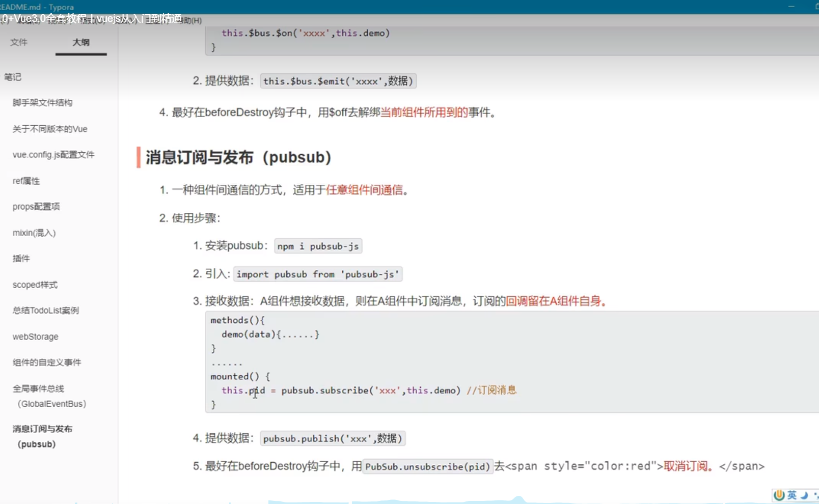Select 消息订阅与发布 (pubsub) outline entry
This screenshot has height=504, width=819.
pyautogui.click(x=42, y=436)
